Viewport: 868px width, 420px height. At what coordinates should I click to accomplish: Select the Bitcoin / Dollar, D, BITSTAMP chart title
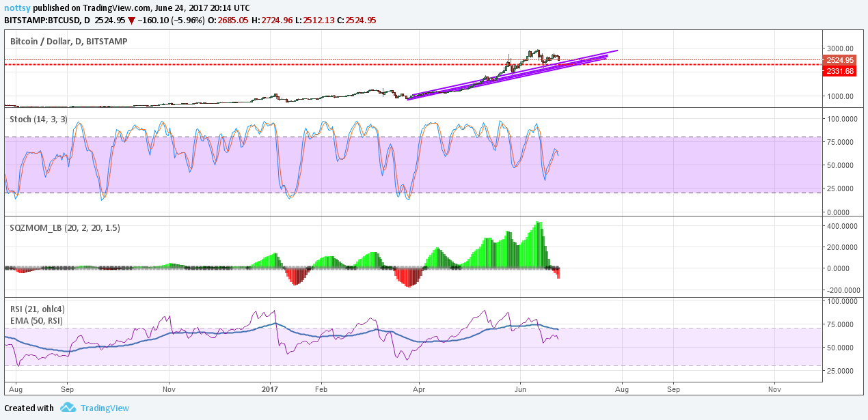(x=68, y=42)
